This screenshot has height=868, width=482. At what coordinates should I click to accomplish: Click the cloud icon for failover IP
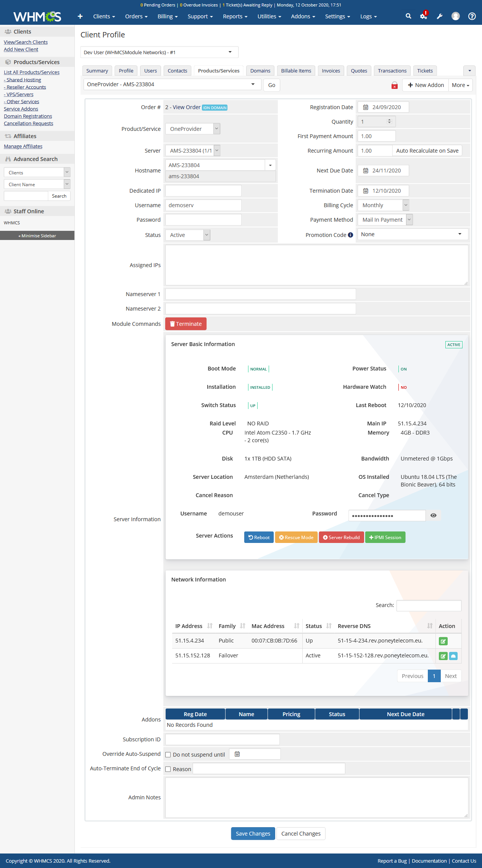(453, 656)
